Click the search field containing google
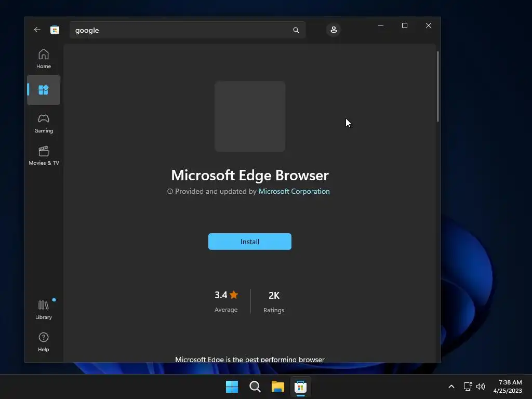Screen dimensions: 532x399 (x=188, y=30)
